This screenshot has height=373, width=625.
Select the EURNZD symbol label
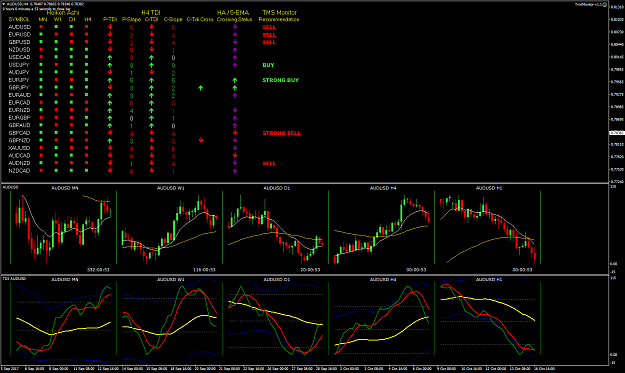pyautogui.click(x=20, y=110)
